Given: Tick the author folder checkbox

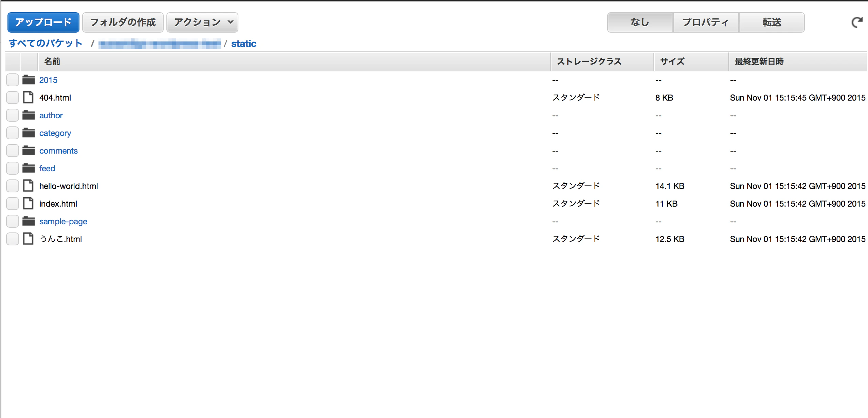Looking at the screenshot, I should 13,115.
